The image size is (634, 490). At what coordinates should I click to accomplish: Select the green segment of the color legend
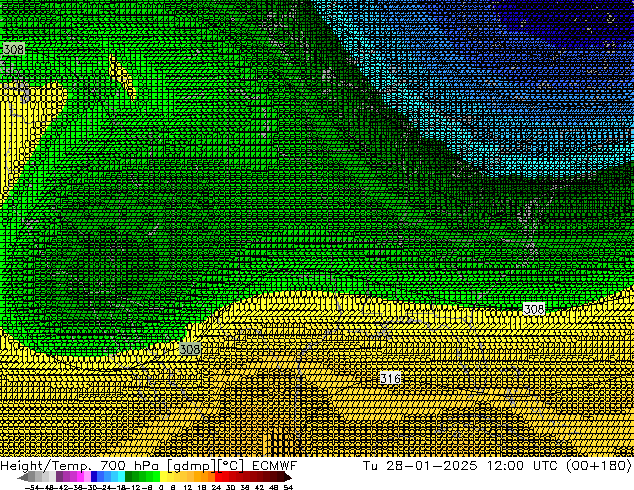[140, 478]
